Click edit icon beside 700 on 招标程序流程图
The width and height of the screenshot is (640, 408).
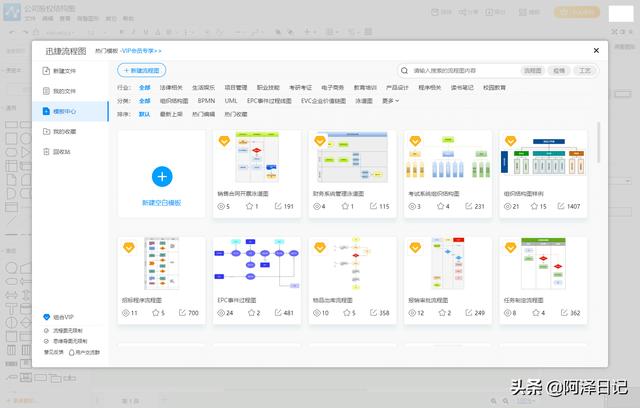pyautogui.click(x=182, y=313)
